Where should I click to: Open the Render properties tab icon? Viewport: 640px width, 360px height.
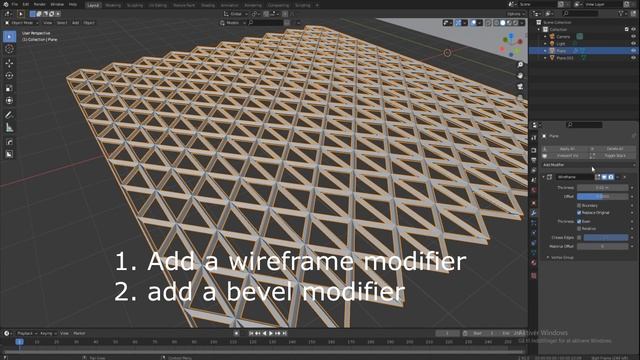(x=533, y=150)
